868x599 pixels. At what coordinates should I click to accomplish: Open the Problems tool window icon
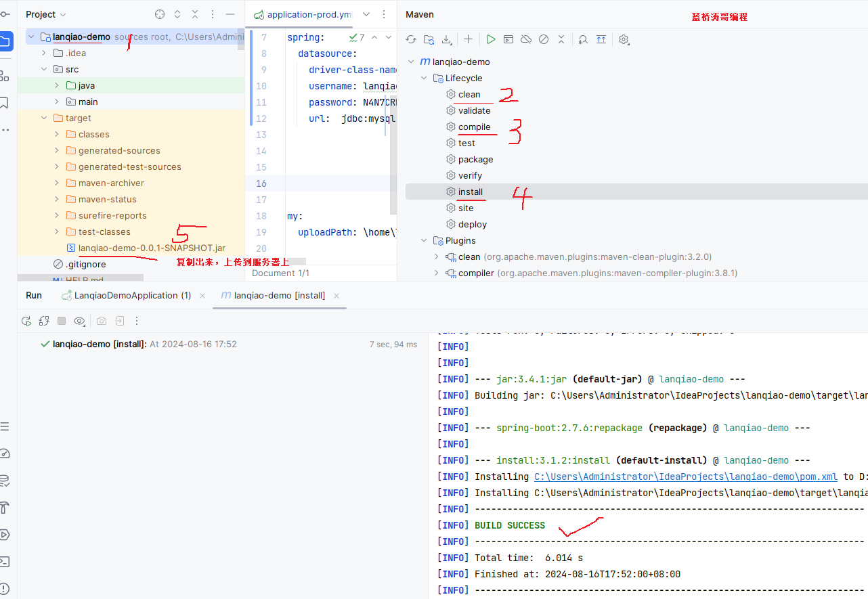(x=4, y=588)
